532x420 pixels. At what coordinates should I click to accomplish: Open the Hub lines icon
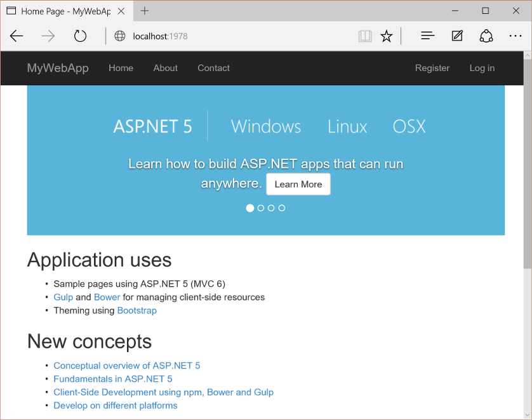427,36
